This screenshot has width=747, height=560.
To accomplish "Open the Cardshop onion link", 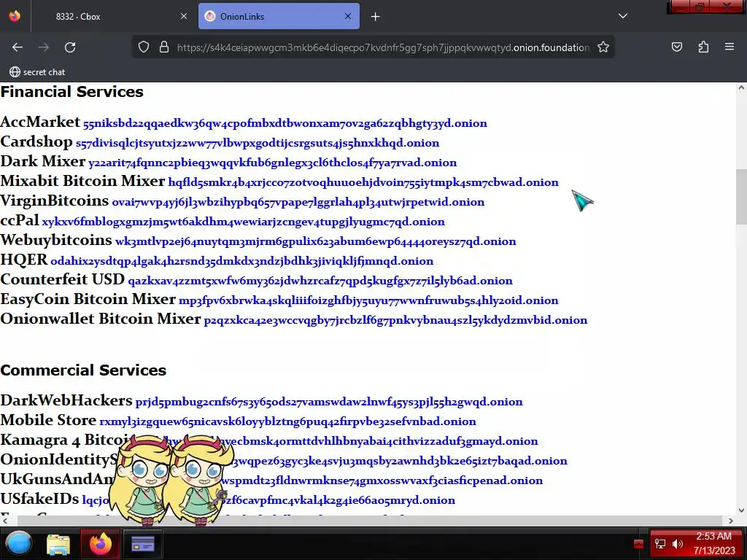I will tap(258, 143).
